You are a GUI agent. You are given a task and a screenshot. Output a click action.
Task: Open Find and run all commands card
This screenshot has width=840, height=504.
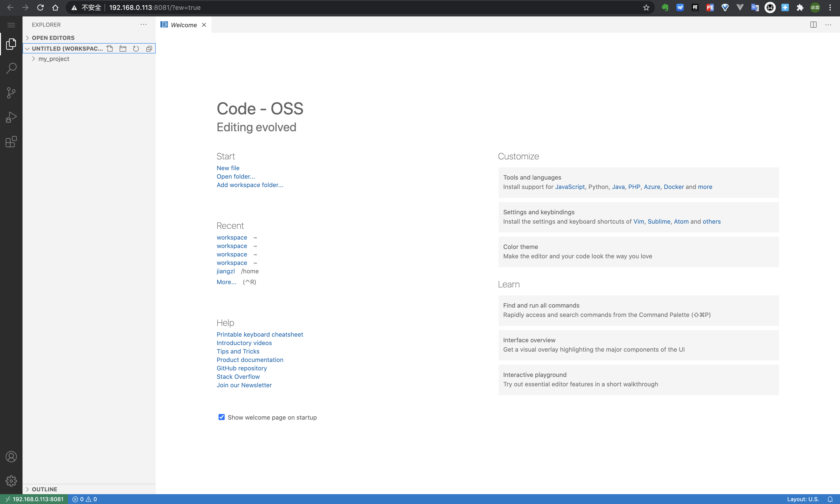[638, 310]
